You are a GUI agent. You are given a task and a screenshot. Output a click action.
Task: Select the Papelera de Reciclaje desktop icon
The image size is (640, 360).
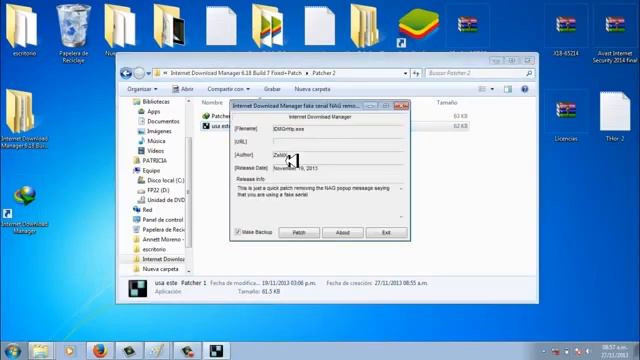(73, 33)
